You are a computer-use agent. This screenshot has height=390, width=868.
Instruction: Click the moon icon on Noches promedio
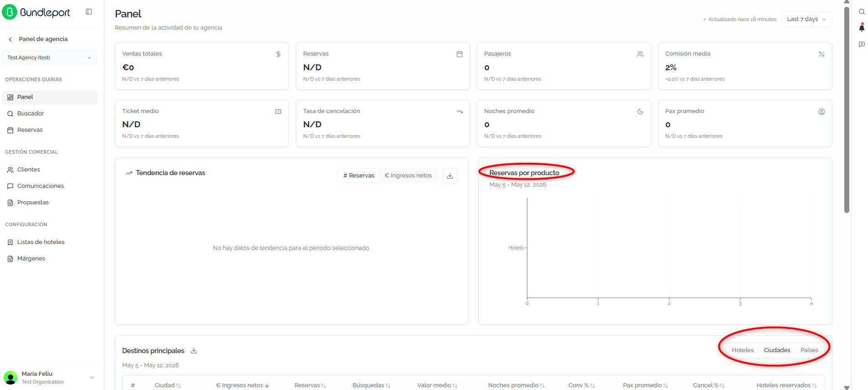(640, 111)
